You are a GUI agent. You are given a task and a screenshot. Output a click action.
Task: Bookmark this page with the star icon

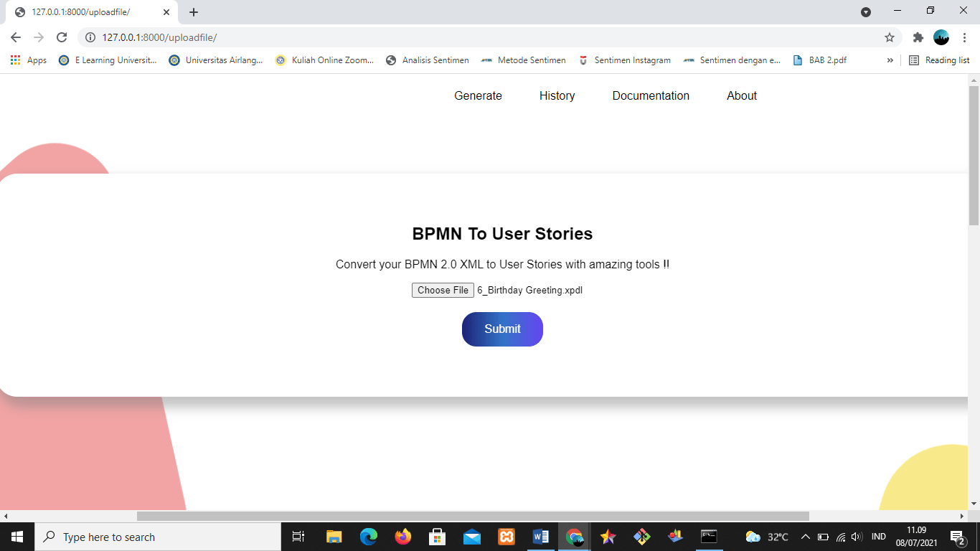[890, 37]
